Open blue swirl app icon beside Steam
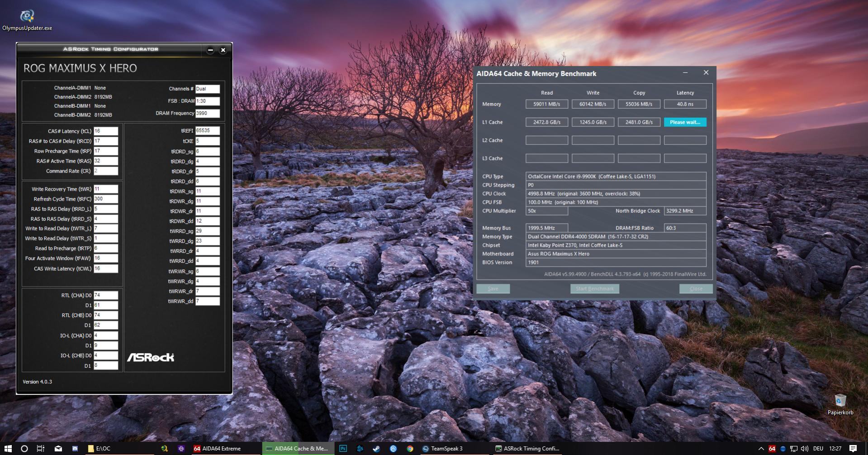The width and height of the screenshot is (868, 455). pyautogui.click(x=393, y=449)
